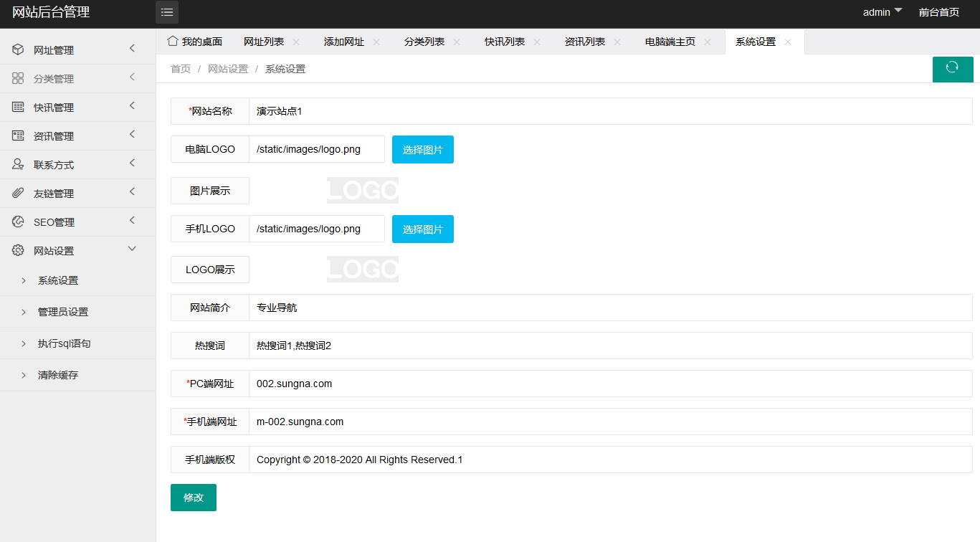
Task: Click the 快讯管理 list icon
Action: click(x=18, y=107)
